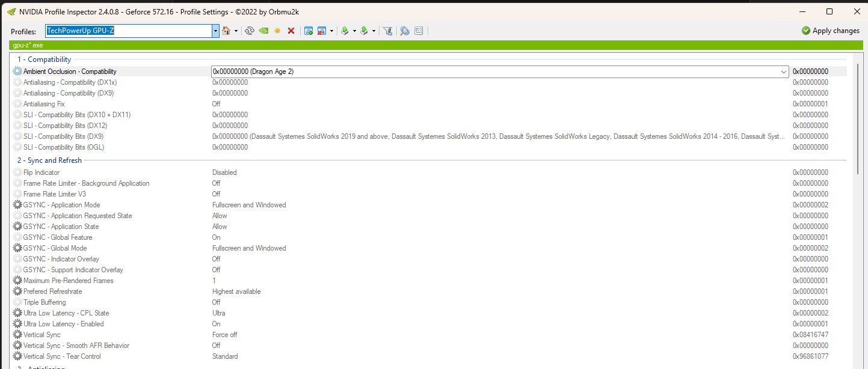Viewport: 868px width, 369px height.
Task: Open the export profiles dropdown arrow
Action: 354,31
